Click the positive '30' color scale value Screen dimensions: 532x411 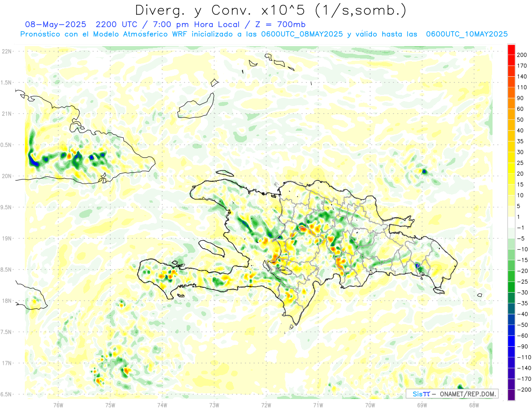click(520, 152)
